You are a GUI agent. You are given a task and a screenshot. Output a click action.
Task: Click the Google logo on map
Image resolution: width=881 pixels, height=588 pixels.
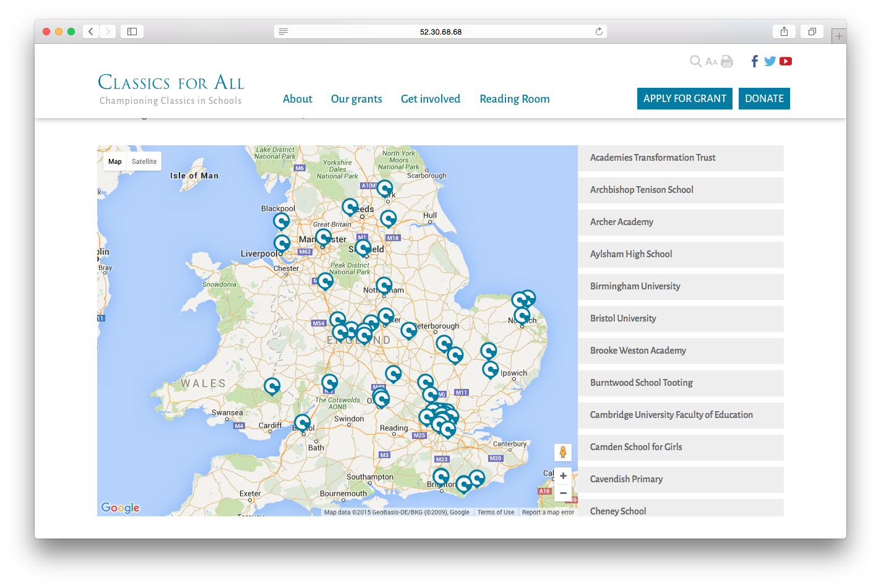click(121, 508)
